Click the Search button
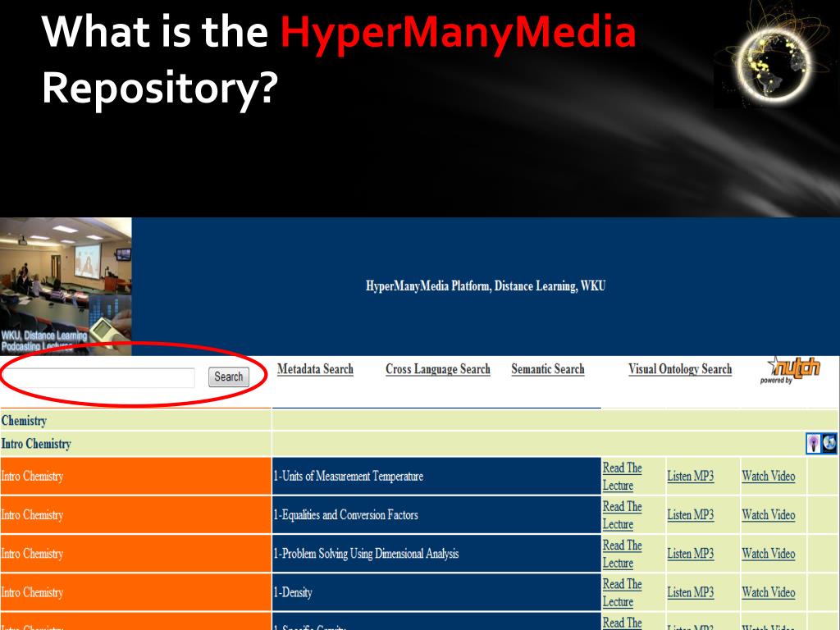 pos(229,377)
